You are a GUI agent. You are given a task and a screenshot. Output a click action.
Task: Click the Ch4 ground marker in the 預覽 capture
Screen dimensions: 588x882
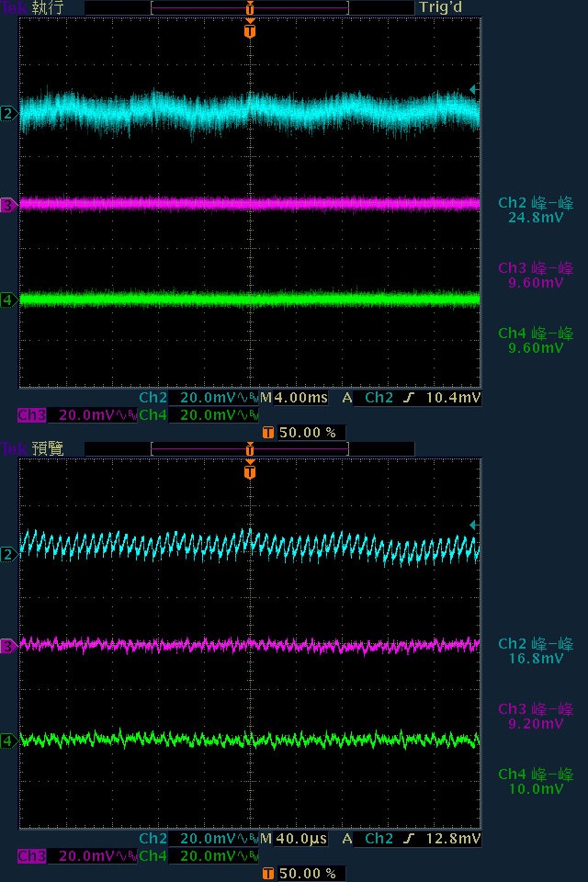click(8, 741)
